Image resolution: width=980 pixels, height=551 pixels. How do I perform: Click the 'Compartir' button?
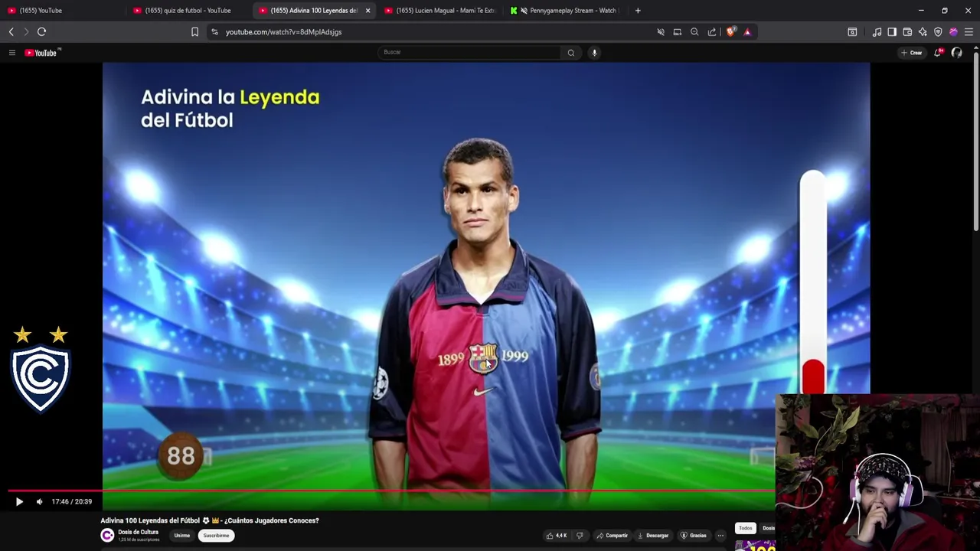tap(612, 536)
